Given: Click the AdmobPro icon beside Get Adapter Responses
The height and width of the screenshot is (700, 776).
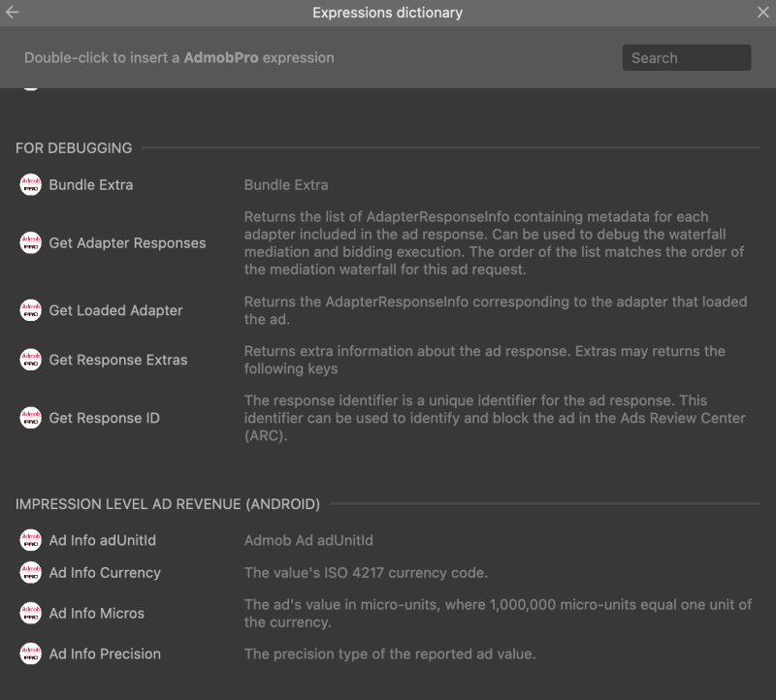Looking at the screenshot, I should pos(31,243).
